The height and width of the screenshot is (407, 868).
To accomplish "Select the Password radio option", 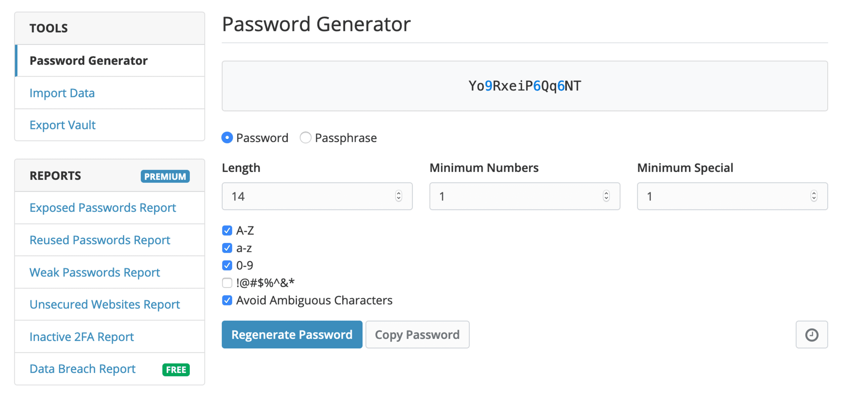I will click(227, 138).
